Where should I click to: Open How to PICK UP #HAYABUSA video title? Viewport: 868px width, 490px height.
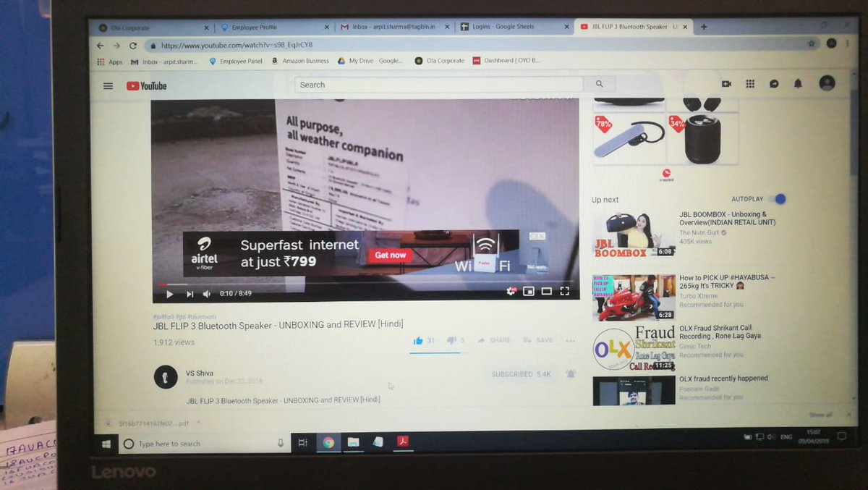(x=728, y=282)
